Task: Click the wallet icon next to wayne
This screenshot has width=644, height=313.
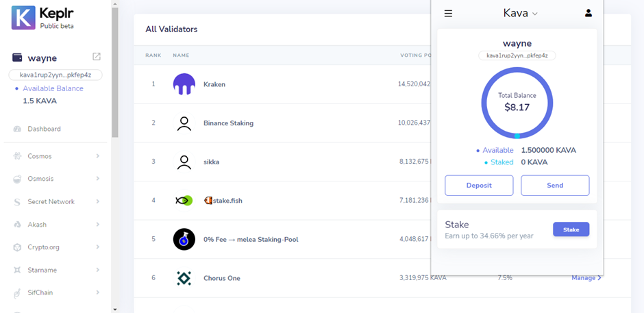Action: (x=17, y=58)
